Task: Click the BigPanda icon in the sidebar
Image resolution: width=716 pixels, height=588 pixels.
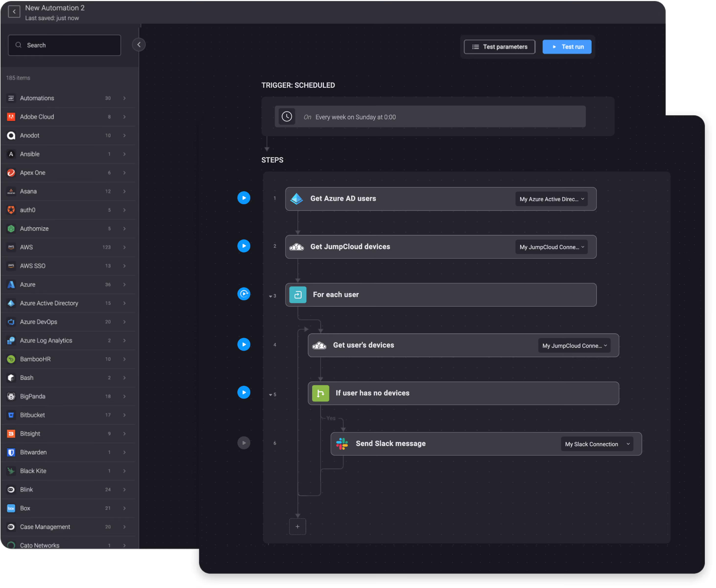Action: pos(11,397)
